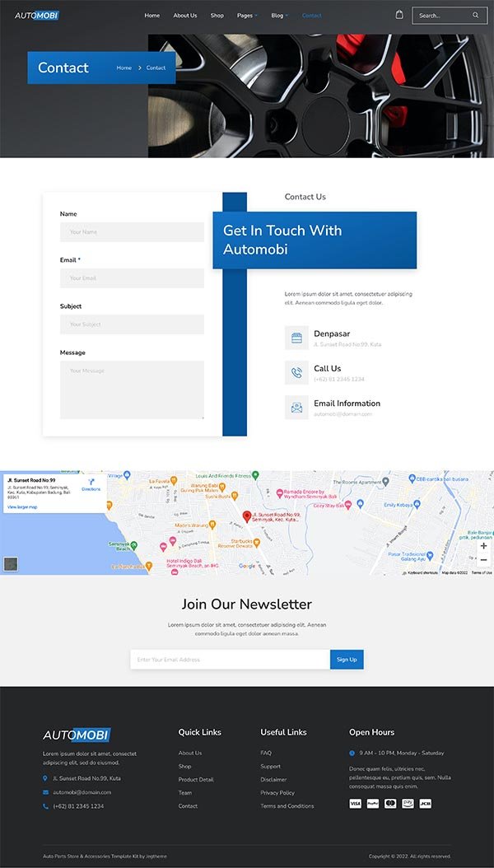The height and width of the screenshot is (868, 494).
Task: Click the map Directions icon
Action: coord(91,483)
